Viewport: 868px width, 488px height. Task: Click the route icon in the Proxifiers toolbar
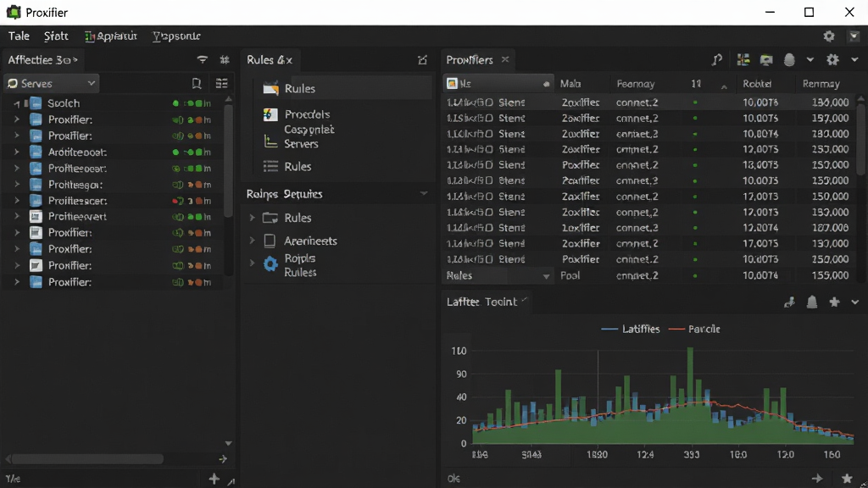pos(717,60)
